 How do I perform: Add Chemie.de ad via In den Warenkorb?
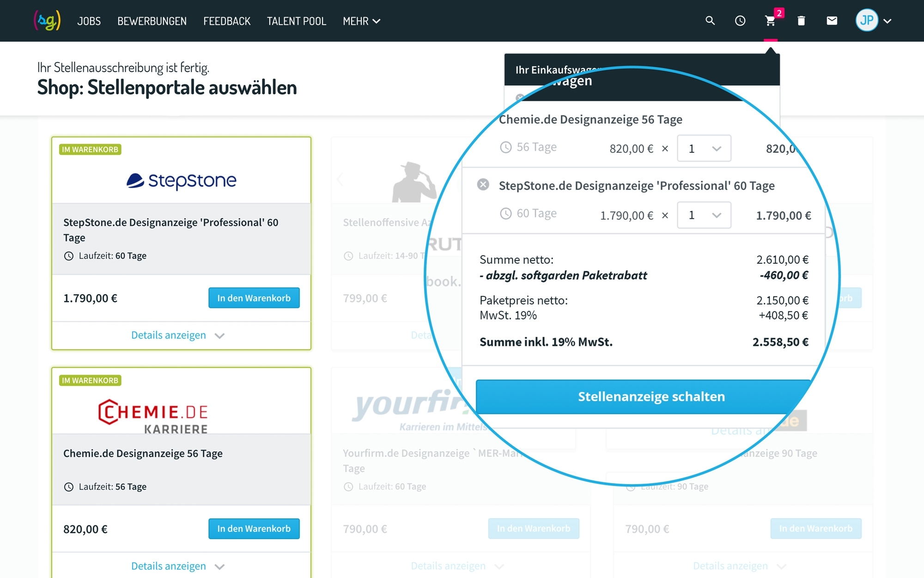pos(254,529)
